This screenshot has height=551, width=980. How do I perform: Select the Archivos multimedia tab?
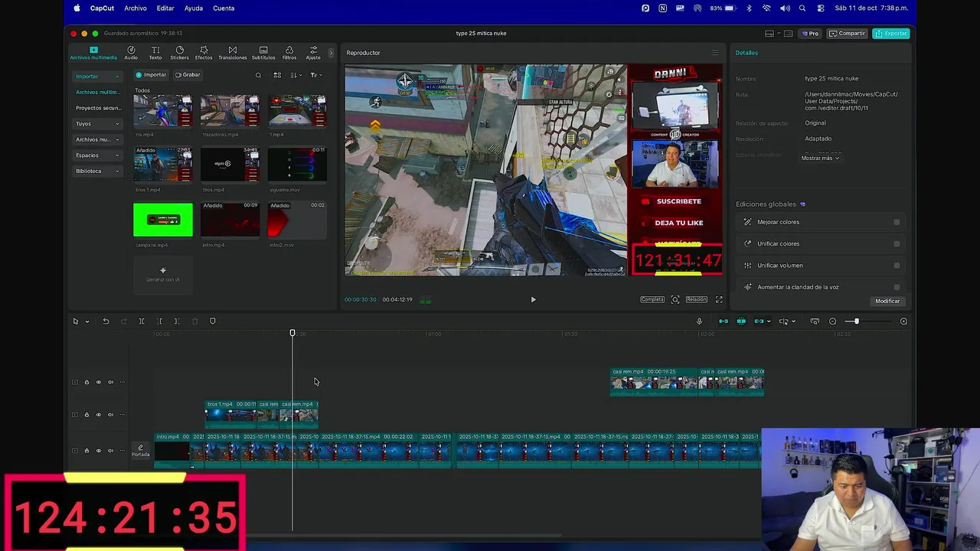93,53
